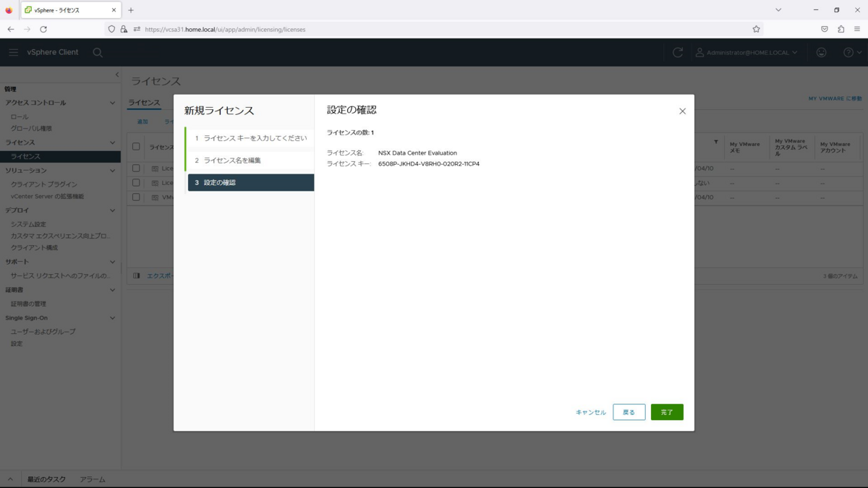Toggle the third license row checkbox
The height and width of the screenshot is (488, 868).
(x=136, y=197)
